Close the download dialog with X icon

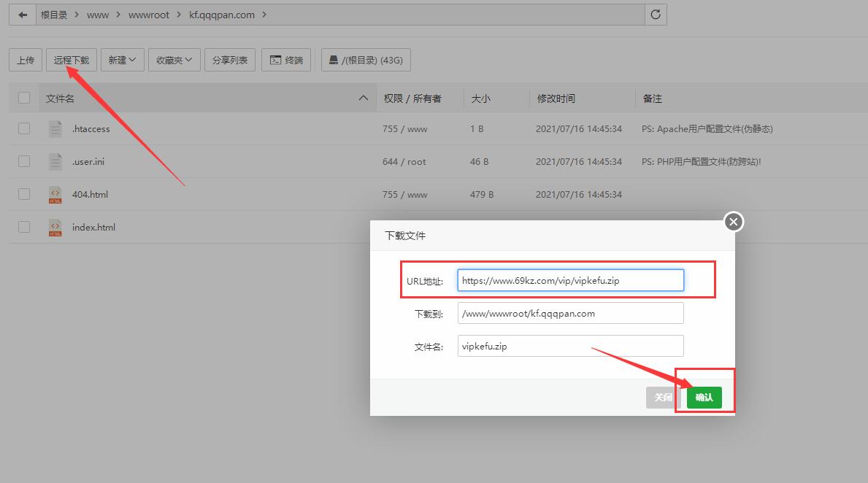(x=734, y=222)
